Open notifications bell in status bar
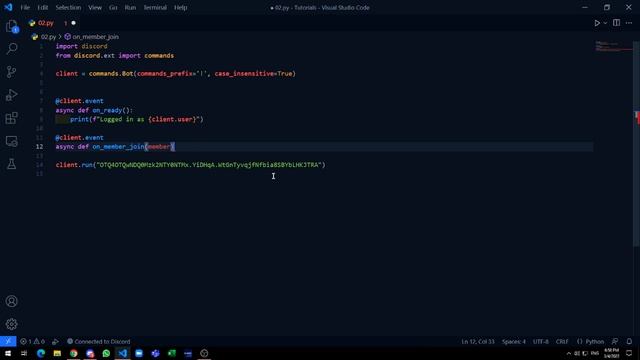Image resolution: width=640 pixels, height=360 pixels. [x=629, y=341]
